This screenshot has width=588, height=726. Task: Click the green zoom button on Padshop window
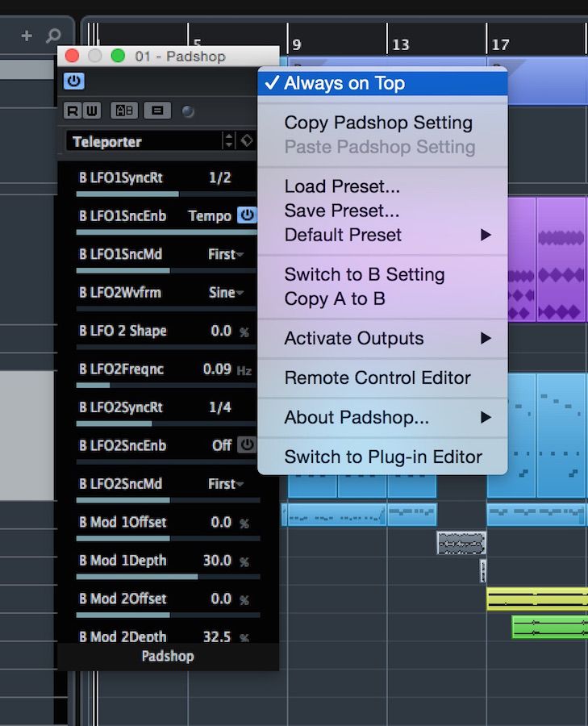118,56
